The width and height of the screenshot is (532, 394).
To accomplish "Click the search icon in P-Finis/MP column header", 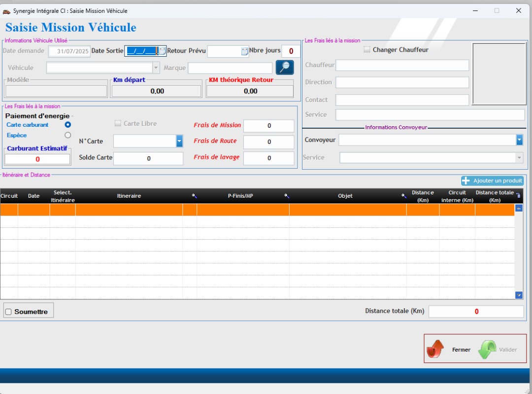I will click(x=287, y=196).
